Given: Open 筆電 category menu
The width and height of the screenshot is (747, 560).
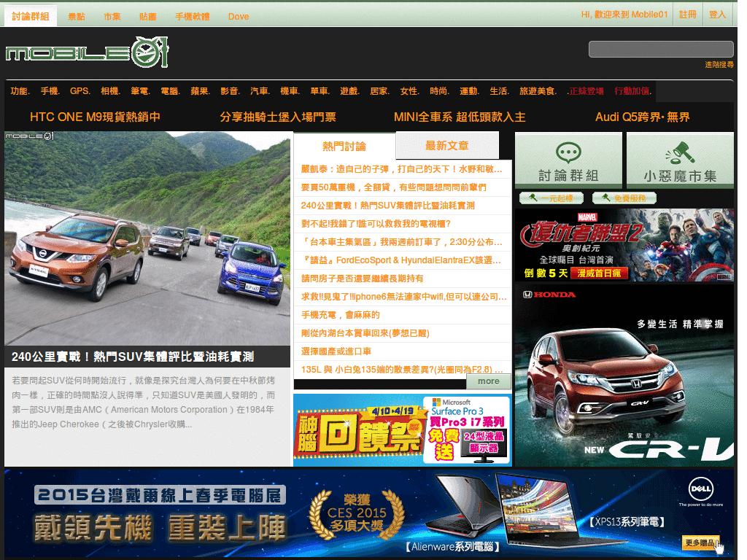Looking at the screenshot, I should click(x=141, y=91).
